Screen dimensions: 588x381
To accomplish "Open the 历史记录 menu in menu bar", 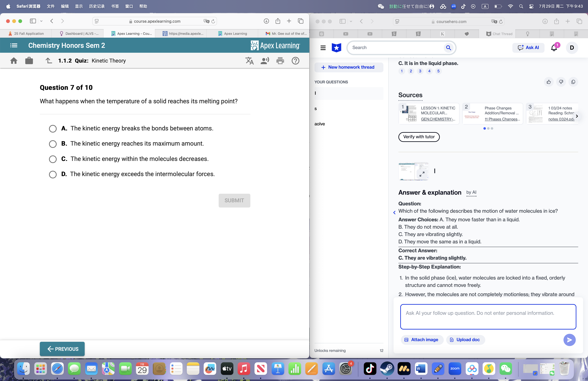I will click(x=97, y=6).
